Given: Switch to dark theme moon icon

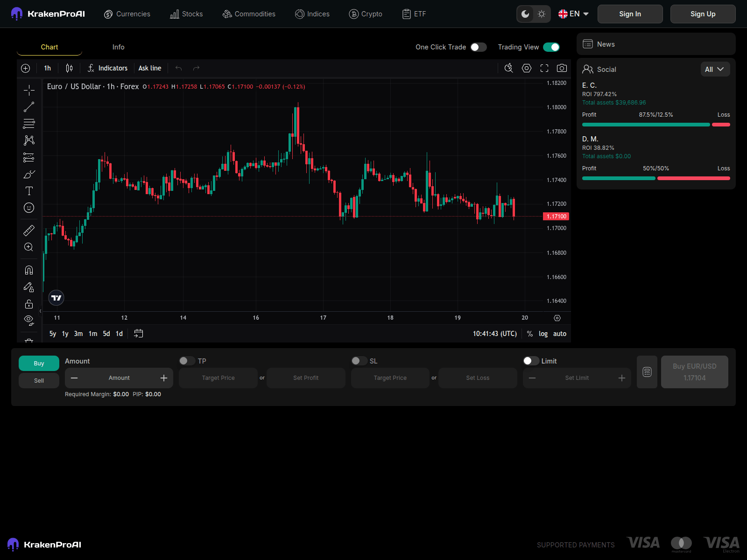Looking at the screenshot, I should [x=525, y=14].
